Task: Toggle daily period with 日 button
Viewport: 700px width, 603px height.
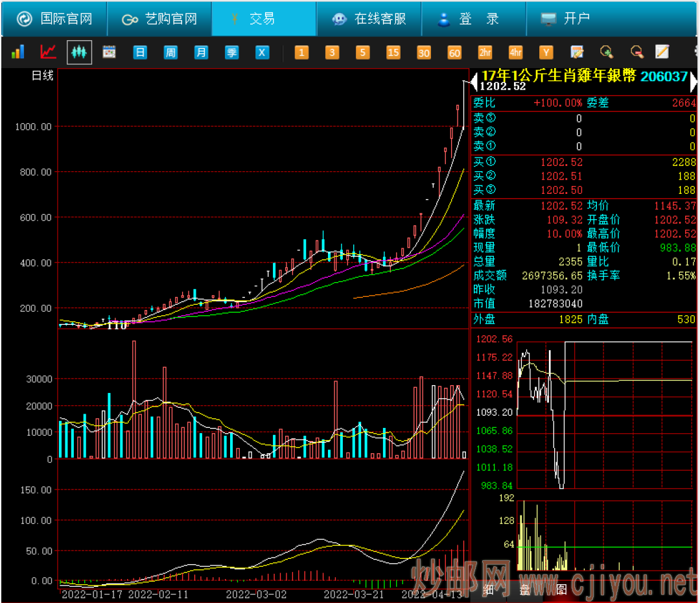Action: [x=140, y=53]
